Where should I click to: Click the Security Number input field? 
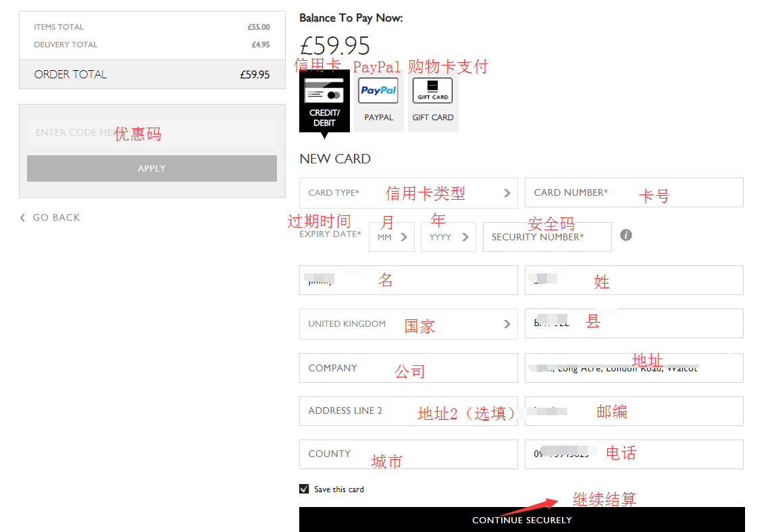click(x=547, y=237)
